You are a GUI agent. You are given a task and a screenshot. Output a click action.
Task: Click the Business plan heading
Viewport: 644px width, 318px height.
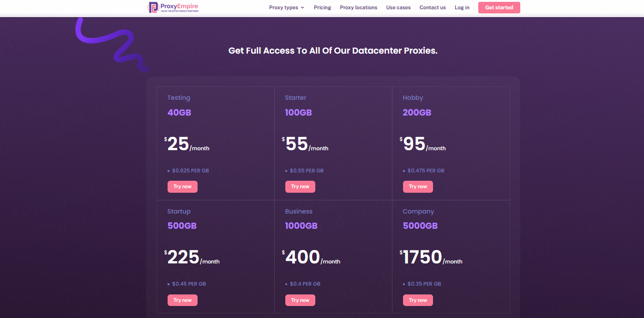pyautogui.click(x=298, y=212)
